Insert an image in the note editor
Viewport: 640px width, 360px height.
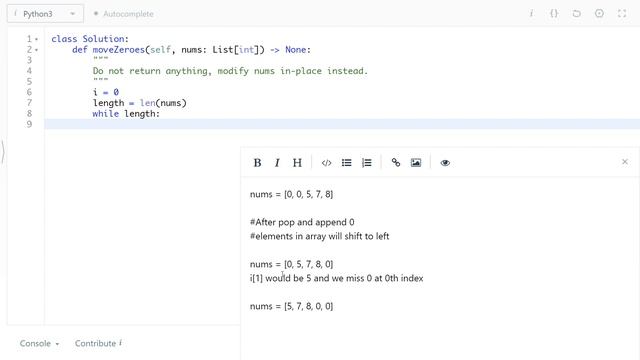416,163
